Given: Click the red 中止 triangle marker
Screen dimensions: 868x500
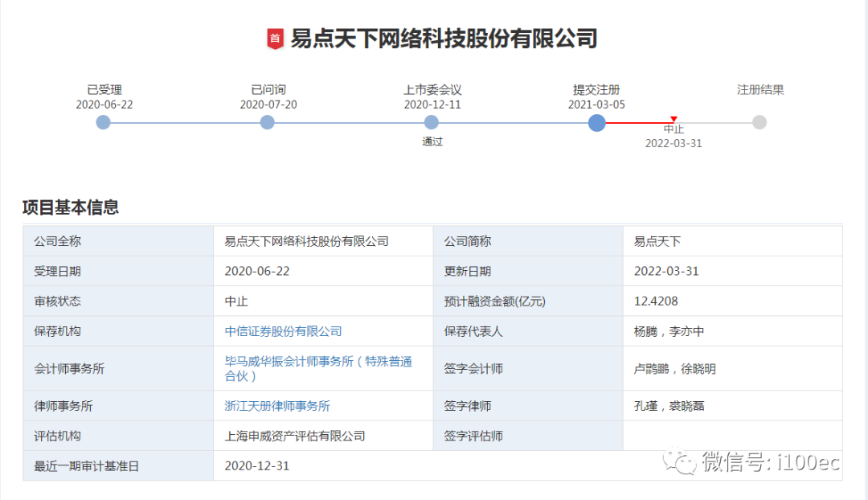Looking at the screenshot, I should tap(674, 119).
